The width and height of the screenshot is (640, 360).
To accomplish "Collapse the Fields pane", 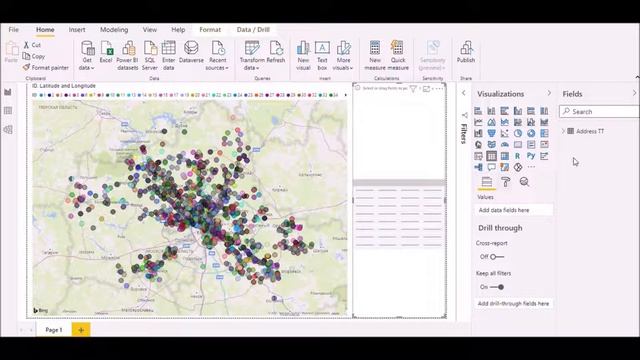I will coord(634,93).
